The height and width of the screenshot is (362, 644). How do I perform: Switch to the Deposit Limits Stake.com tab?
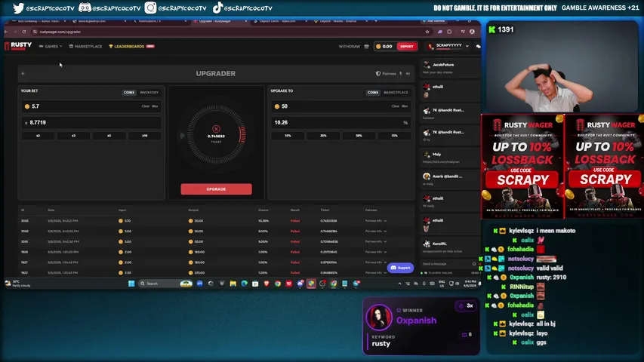coord(279,21)
